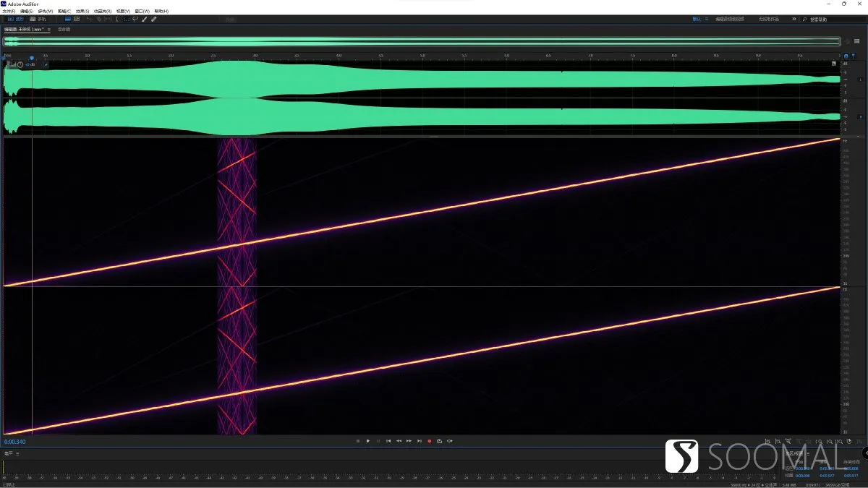
Task: Select the Paintbrush Selection tool
Action: coord(145,19)
